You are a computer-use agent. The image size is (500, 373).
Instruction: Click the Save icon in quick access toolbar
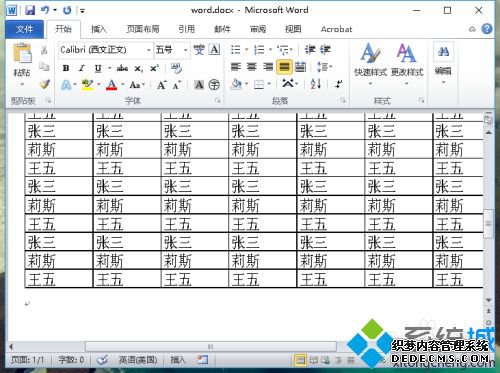pos(30,10)
